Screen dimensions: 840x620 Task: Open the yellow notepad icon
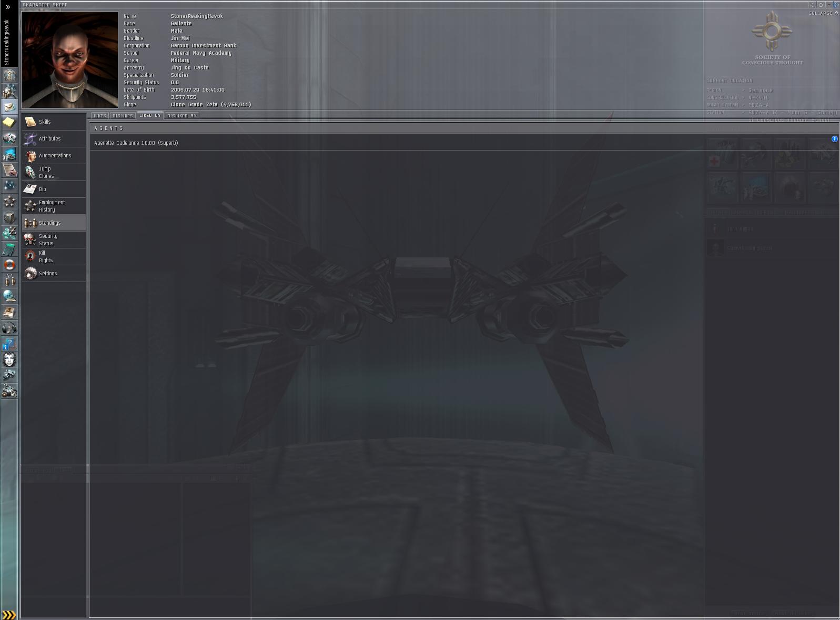point(9,123)
